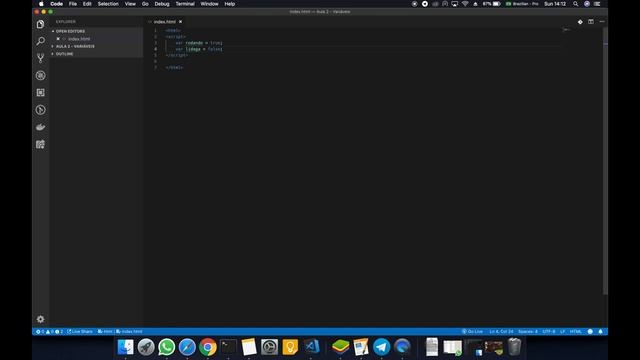The width and height of the screenshot is (640, 360).
Task: Open WhatsApp from the Dock
Action: (x=167, y=347)
